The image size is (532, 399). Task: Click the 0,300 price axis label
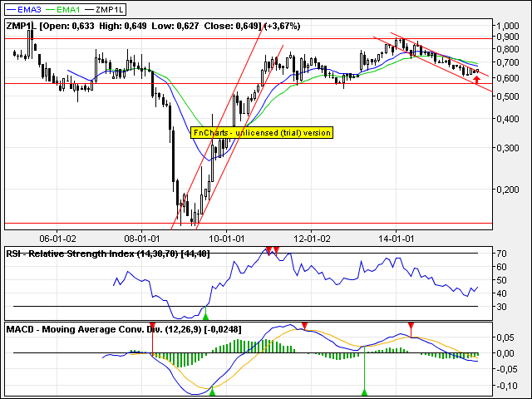coord(508,148)
